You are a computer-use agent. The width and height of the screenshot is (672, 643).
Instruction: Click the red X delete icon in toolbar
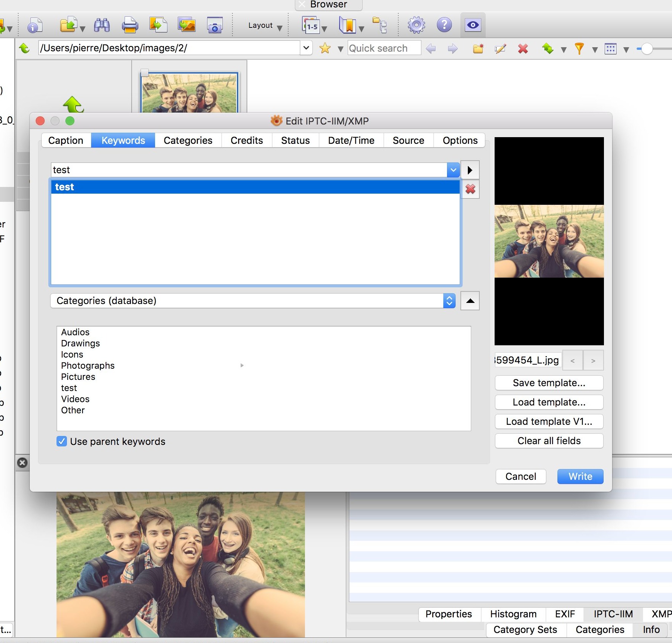pos(523,49)
